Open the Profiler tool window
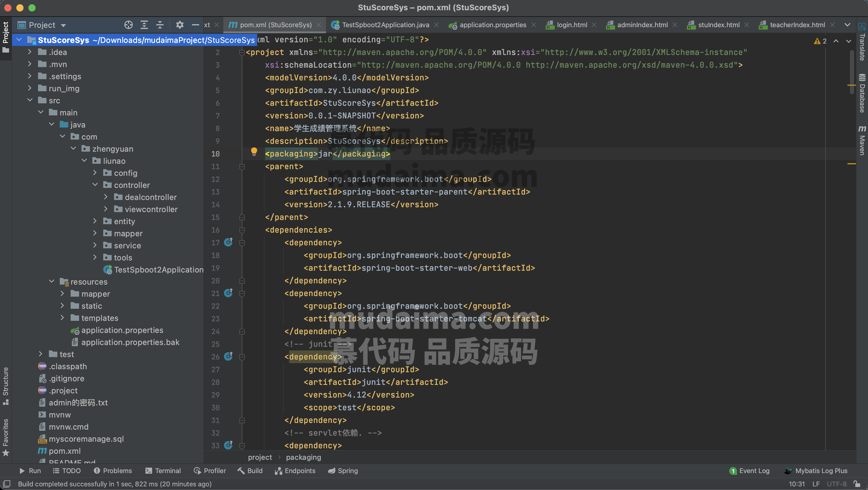The width and height of the screenshot is (868, 490). 209,470
